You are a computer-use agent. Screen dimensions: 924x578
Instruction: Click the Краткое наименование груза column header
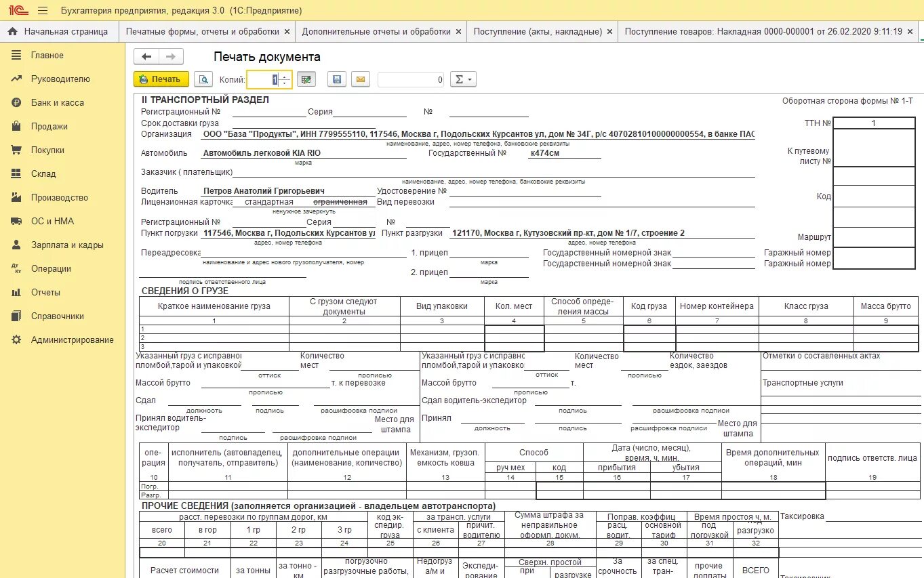[x=214, y=306]
